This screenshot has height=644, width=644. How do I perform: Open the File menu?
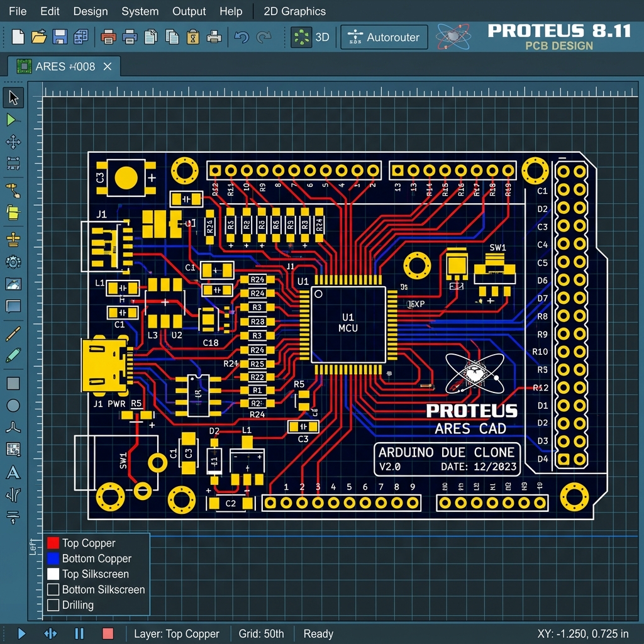coord(18,11)
